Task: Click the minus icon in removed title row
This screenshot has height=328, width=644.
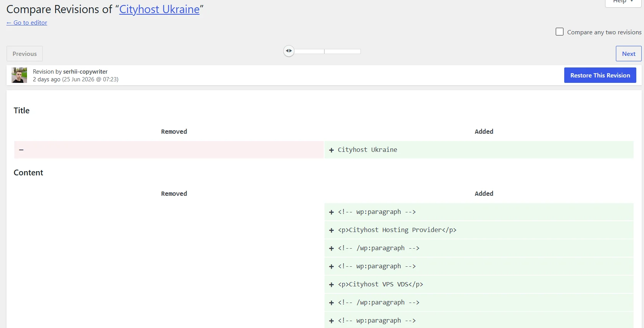Action: pos(21,150)
